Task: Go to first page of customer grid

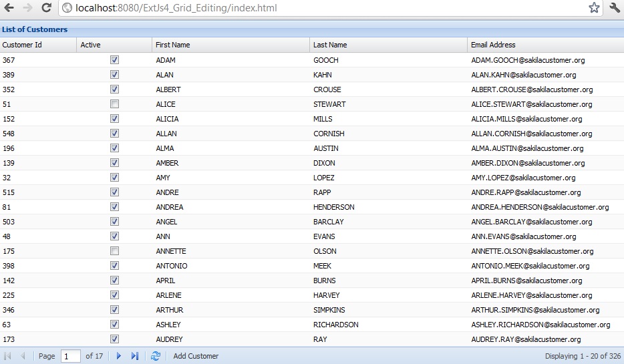Action: pos(7,356)
